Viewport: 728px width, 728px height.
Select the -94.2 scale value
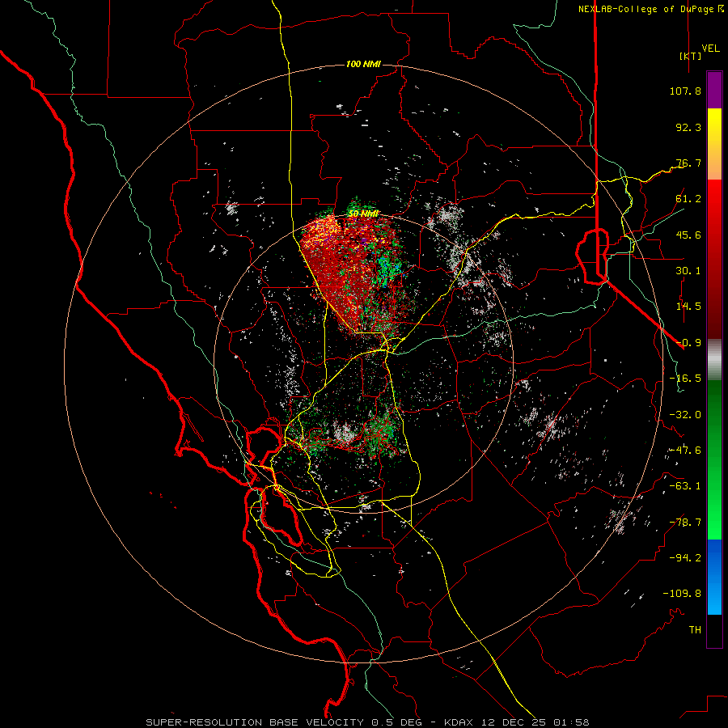point(685,558)
